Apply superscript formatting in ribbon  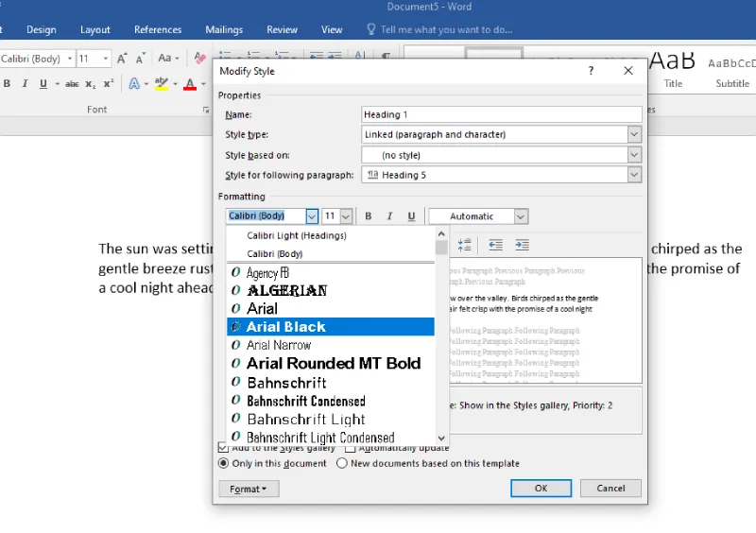tap(109, 83)
